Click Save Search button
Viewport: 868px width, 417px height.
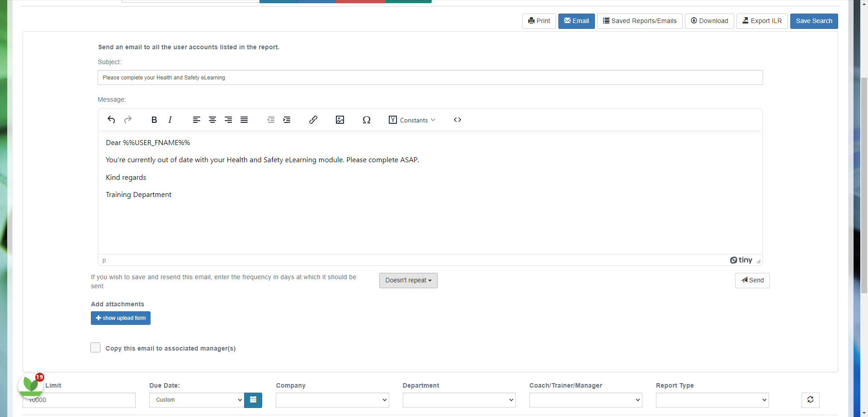point(814,21)
